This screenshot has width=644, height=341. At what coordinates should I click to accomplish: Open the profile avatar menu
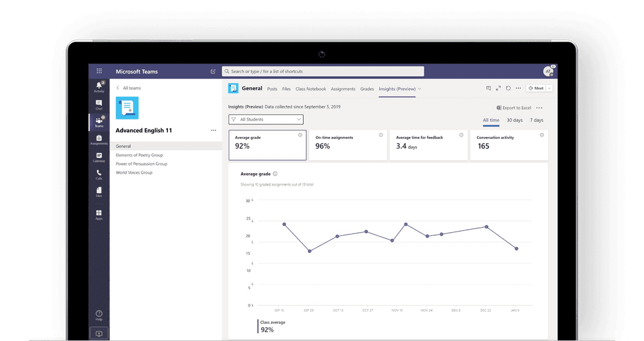pos(548,71)
